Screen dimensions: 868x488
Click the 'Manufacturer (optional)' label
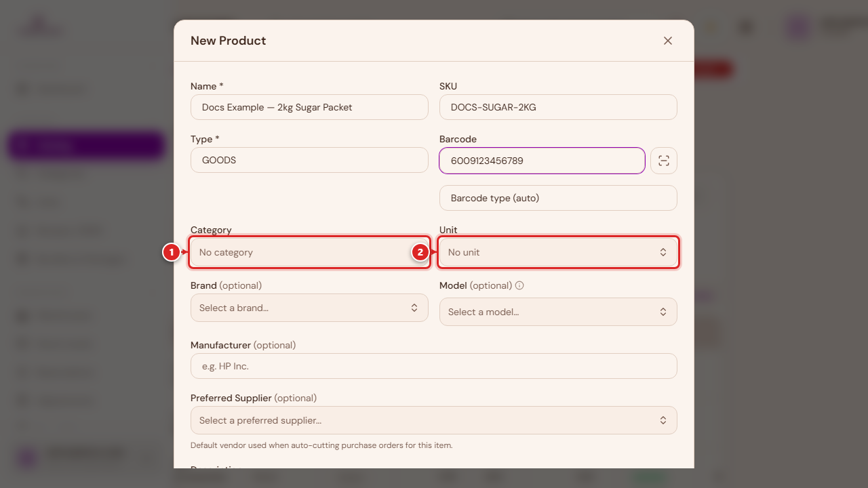(x=243, y=345)
